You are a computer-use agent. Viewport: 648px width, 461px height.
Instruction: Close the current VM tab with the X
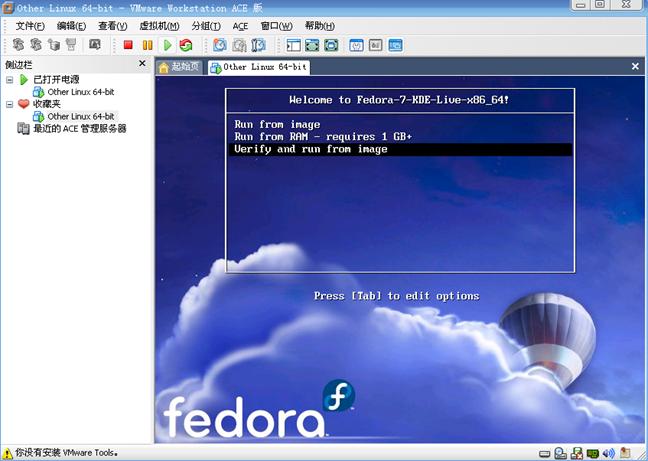(635, 66)
